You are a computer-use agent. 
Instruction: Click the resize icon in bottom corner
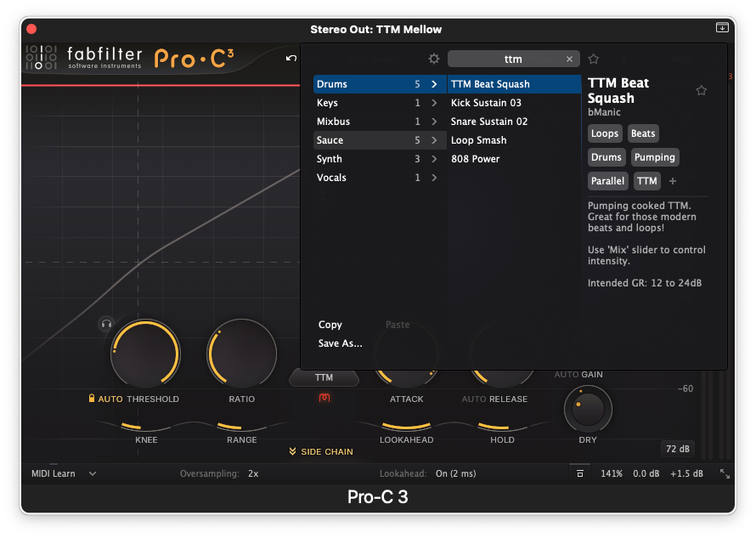(724, 473)
